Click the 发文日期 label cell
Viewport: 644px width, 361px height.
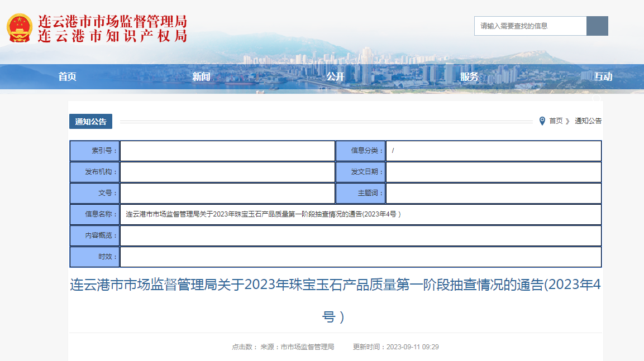(361, 172)
